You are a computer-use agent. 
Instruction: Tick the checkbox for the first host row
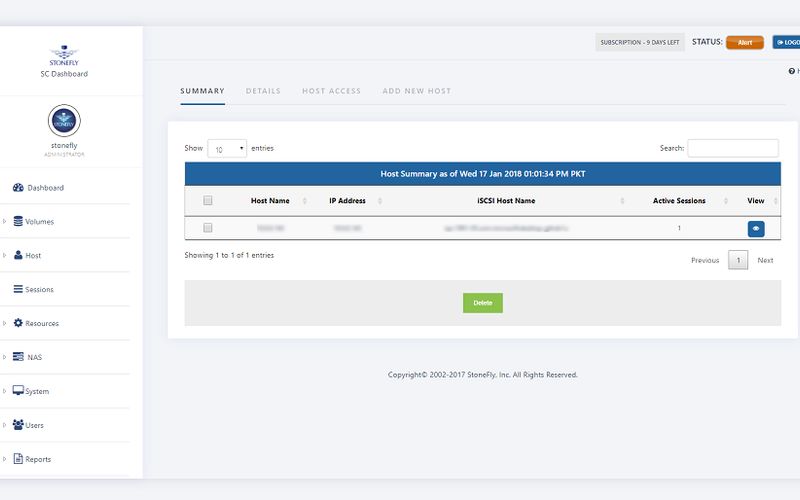pos(208,228)
